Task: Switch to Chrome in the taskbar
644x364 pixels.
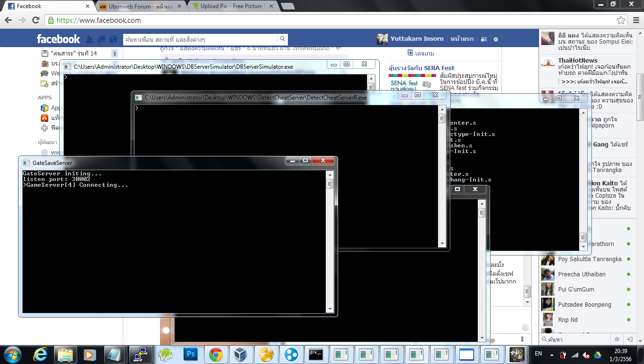Action: (216, 354)
